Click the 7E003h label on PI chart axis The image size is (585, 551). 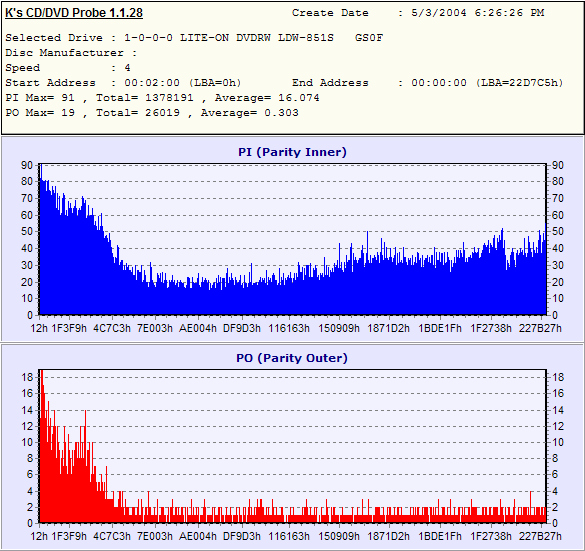coord(155,328)
